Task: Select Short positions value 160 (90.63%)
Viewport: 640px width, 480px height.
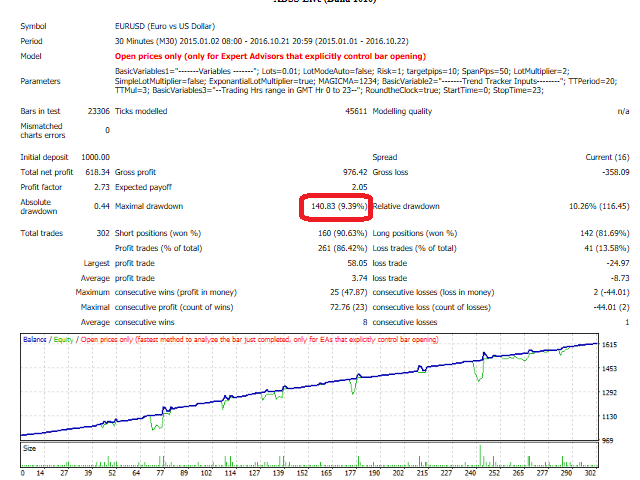Action: point(342,233)
